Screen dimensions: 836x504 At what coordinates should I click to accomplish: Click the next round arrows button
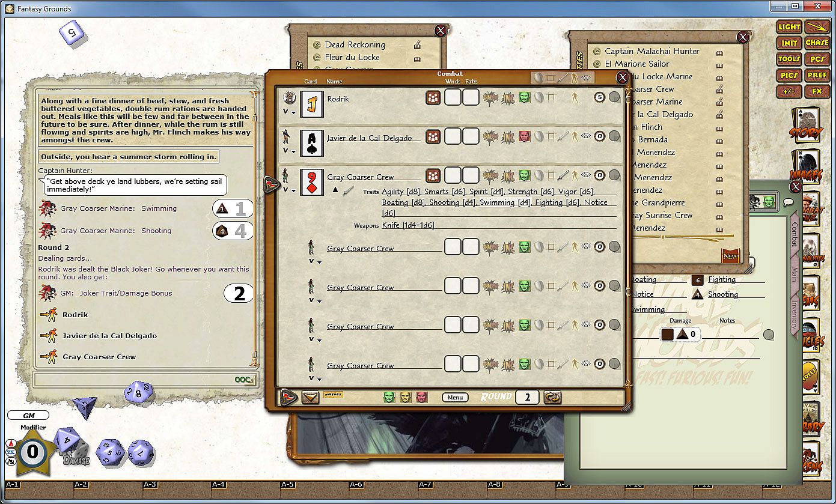(x=552, y=397)
